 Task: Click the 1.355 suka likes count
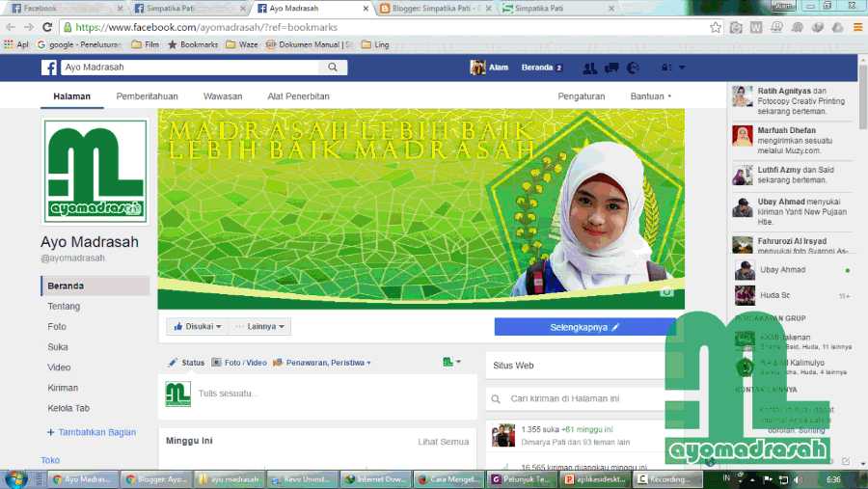click(540, 429)
